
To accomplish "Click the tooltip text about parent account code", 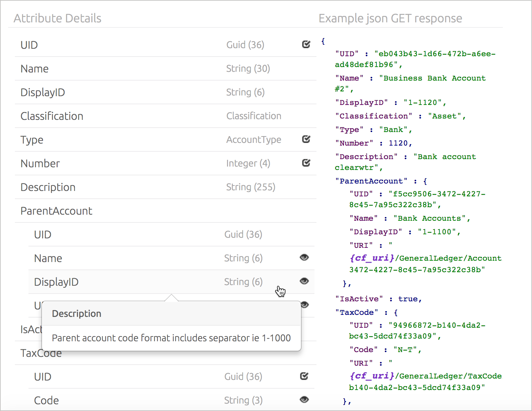I will tap(171, 338).
